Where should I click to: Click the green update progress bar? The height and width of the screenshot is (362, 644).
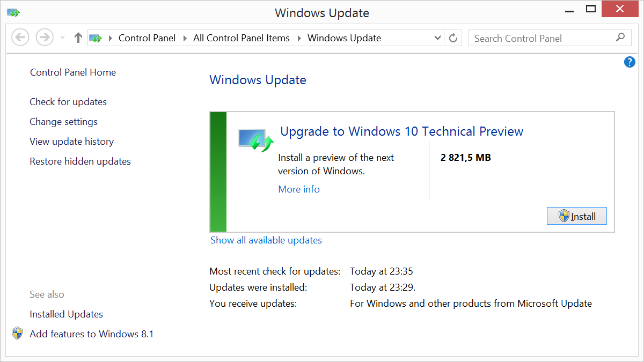[x=217, y=172]
